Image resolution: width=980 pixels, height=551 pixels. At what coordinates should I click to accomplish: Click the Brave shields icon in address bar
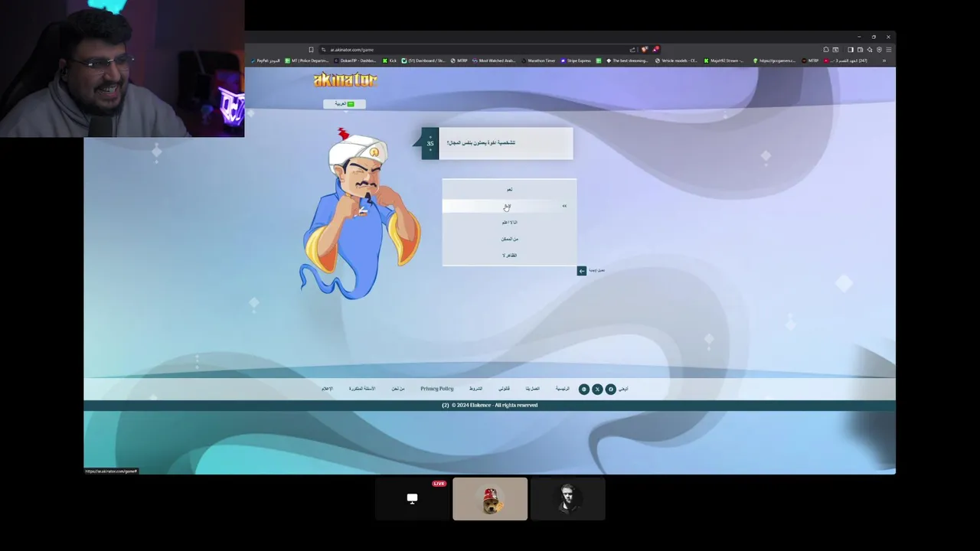click(644, 50)
